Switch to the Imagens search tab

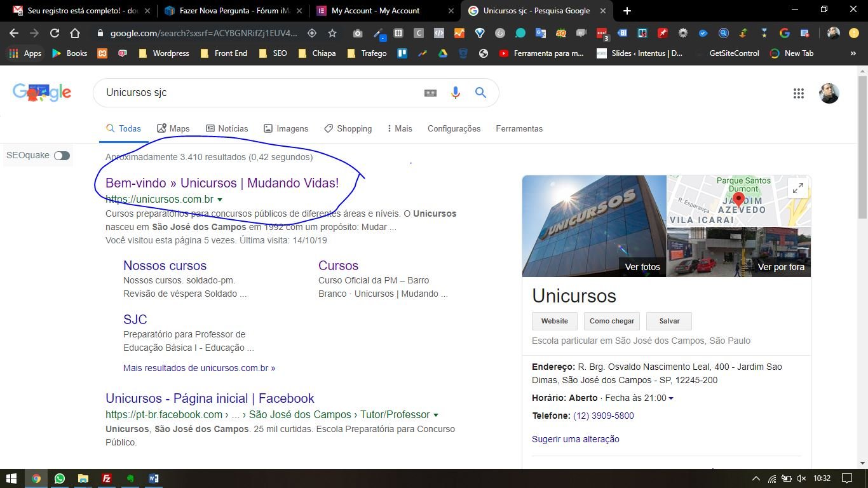pos(286,128)
